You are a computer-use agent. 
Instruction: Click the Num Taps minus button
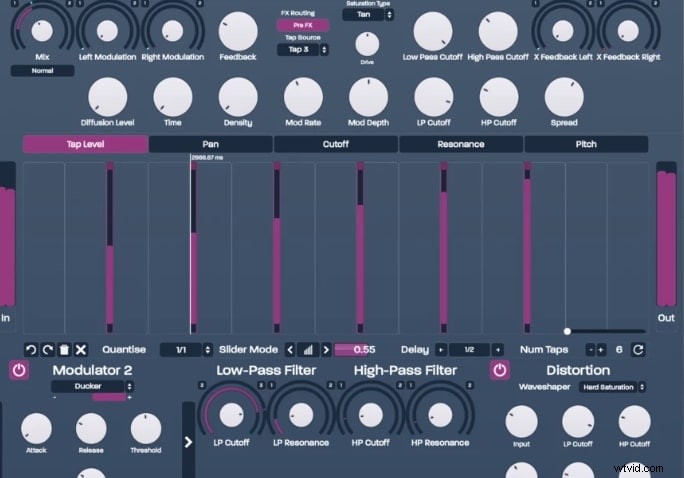point(591,350)
